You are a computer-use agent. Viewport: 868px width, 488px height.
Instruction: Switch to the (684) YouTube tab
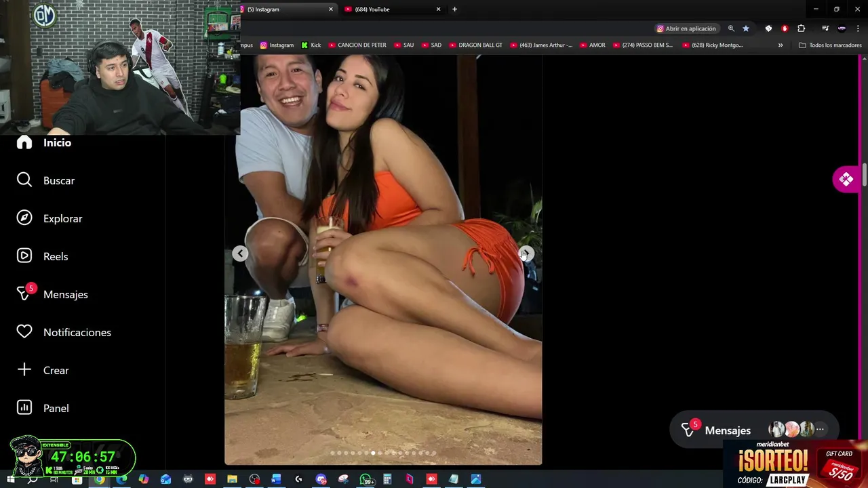pyautogui.click(x=392, y=9)
